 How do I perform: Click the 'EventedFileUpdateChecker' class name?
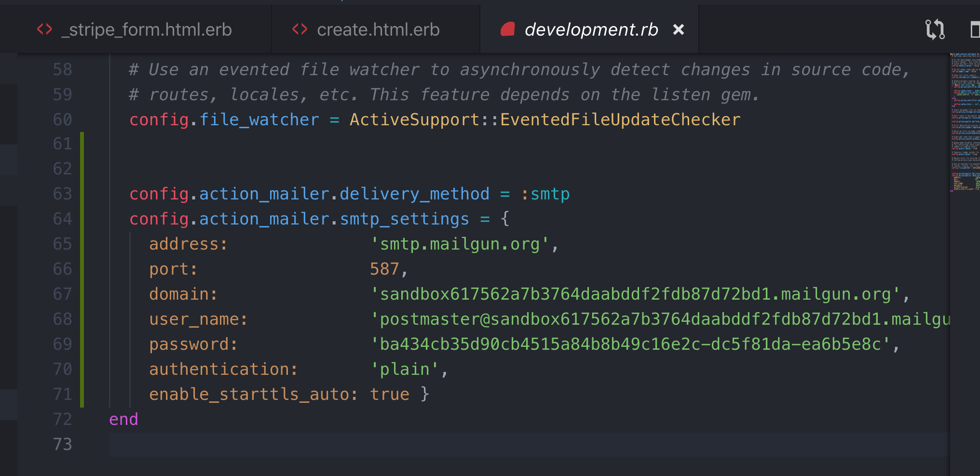[x=620, y=120]
